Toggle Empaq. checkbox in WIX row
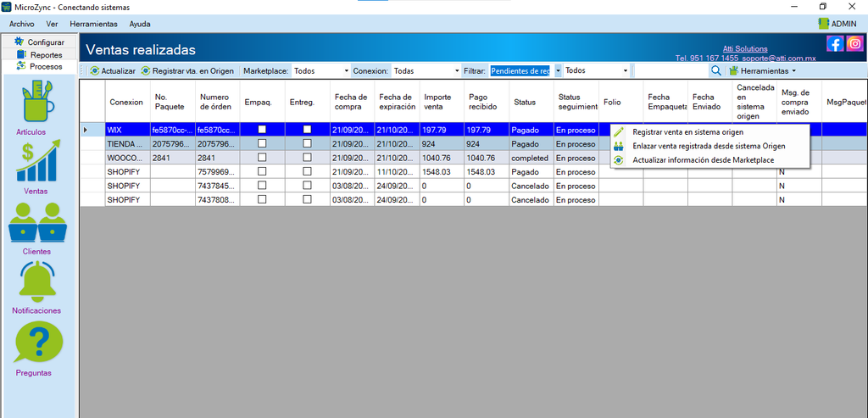Viewport: 868px width, 418px height. [262, 129]
